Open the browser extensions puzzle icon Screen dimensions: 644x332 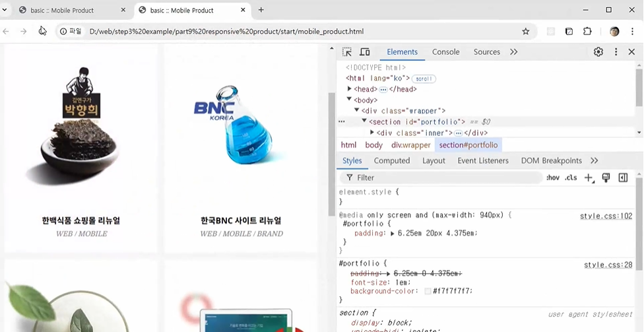click(x=587, y=31)
